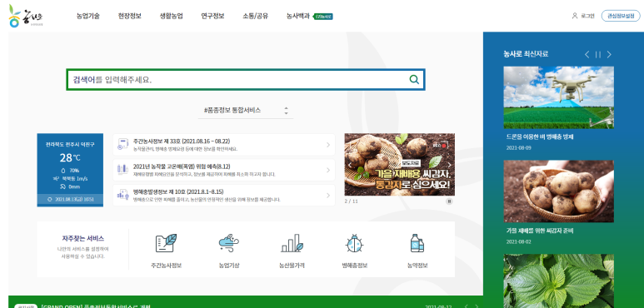This screenshot has height=308, width=644.
Task: Click the rainfall icon beside 0mm
Action: tap(62, 186)
